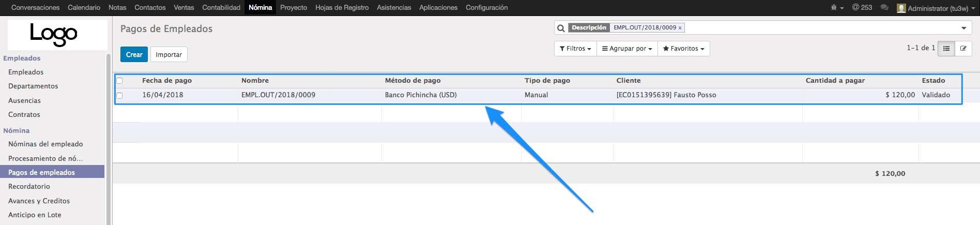Click the Importar button
Screen dimensions: 980x225
click(169, 54)
